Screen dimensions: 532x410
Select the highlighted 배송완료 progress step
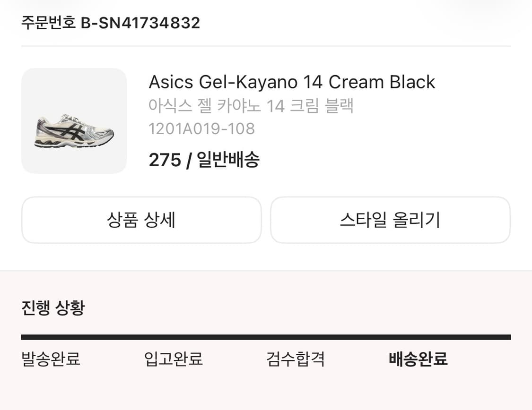coord(417,359)
